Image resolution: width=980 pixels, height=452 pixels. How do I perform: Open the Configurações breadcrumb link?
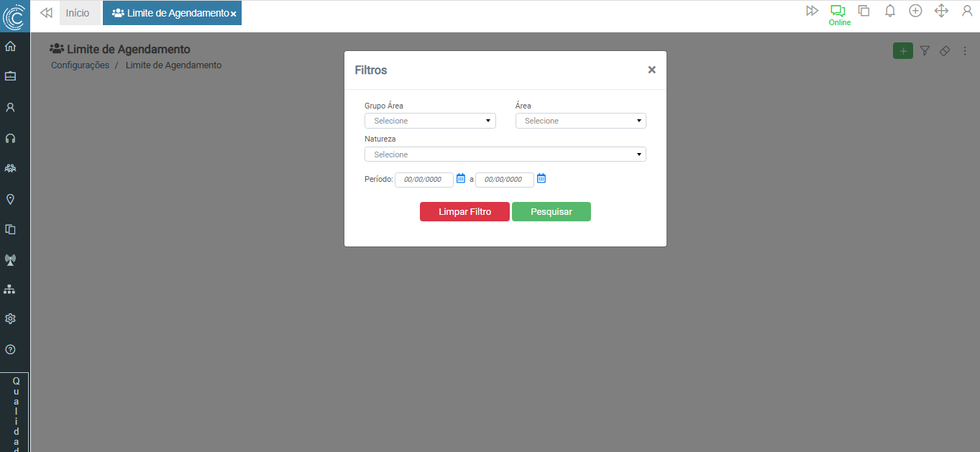[80, 65]
